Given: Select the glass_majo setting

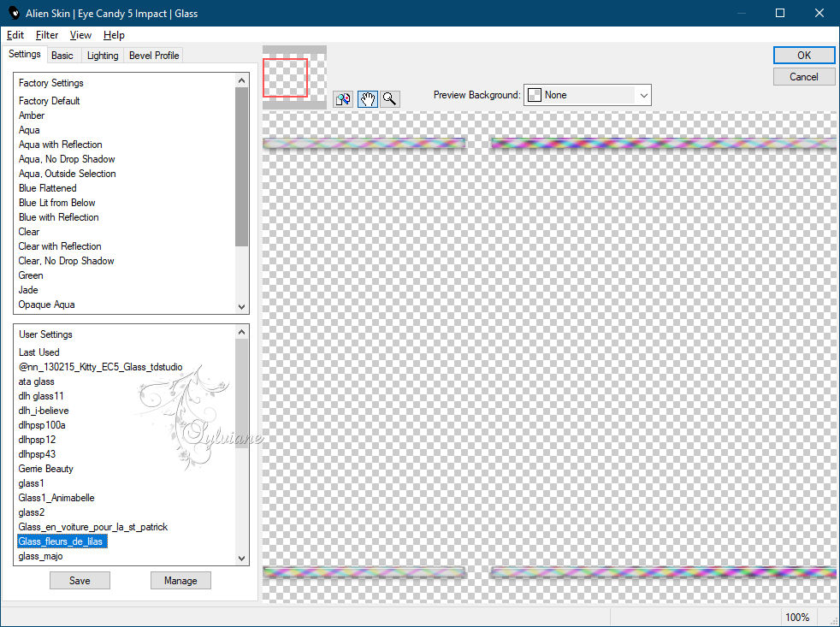Looking at the screenshot, I should 40,556.
